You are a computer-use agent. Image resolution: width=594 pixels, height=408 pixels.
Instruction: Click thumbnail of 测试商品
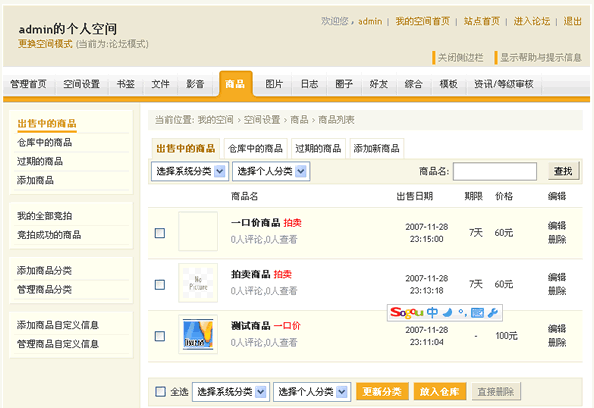pos(198,334)
